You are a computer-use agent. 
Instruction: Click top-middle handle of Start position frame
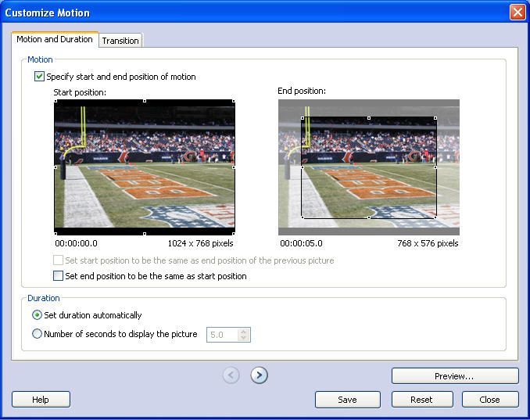point(145,101)
